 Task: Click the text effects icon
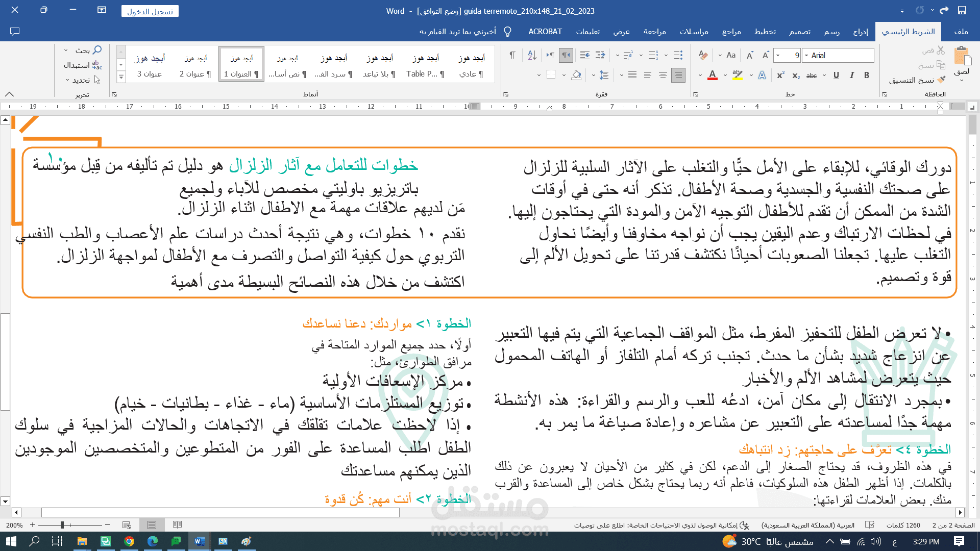[x=762, y=76]
